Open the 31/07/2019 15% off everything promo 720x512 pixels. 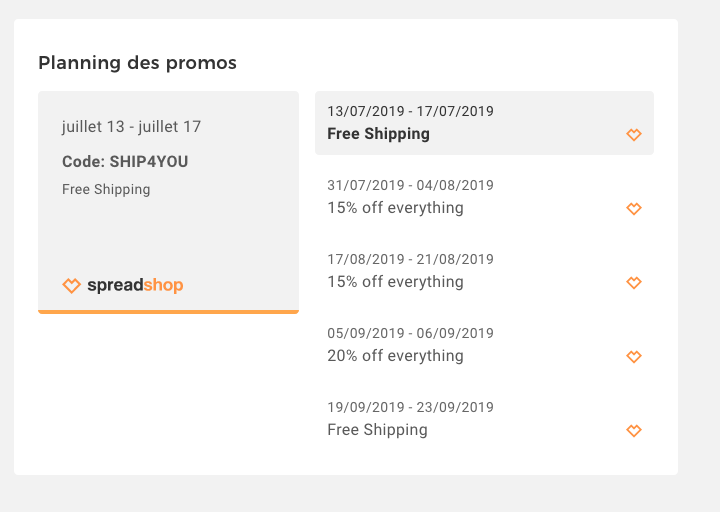(395, 208)
